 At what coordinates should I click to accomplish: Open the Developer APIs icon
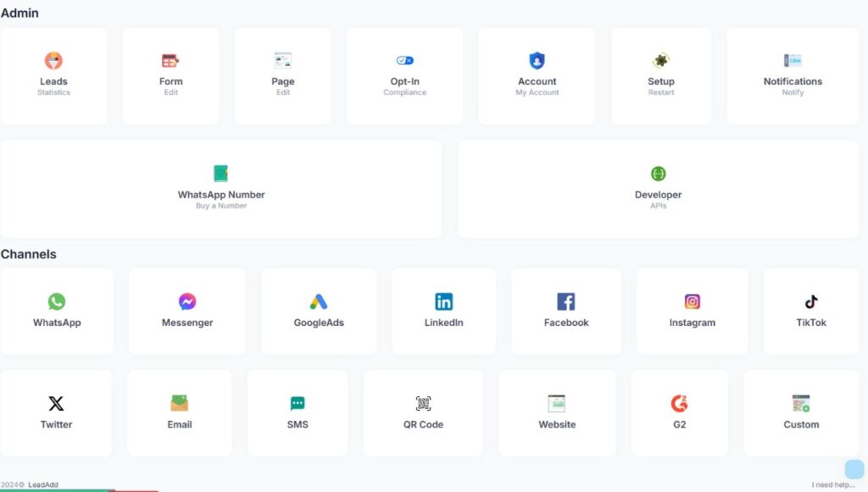[658, 174]
